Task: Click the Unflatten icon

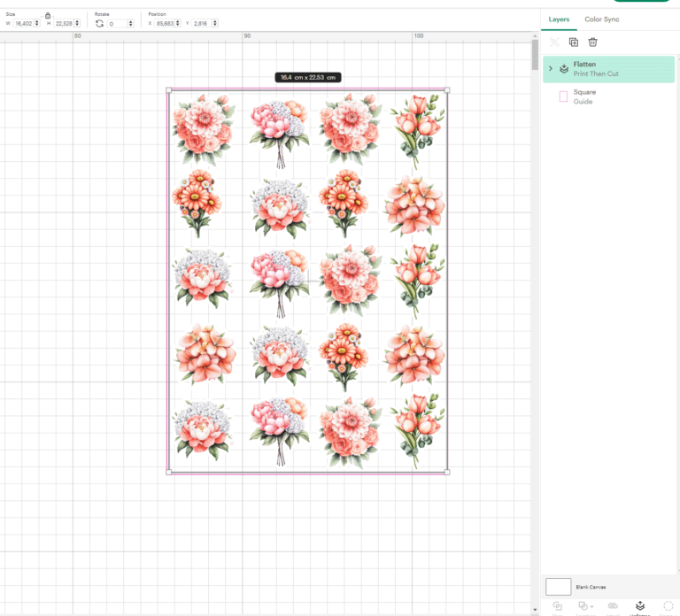Action: tap(639, 605)
